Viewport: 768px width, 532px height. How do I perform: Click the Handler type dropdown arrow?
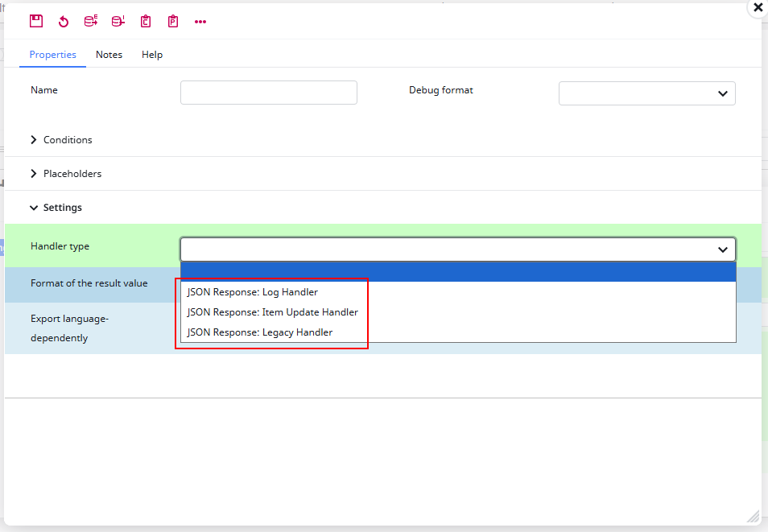click(722, 250)
